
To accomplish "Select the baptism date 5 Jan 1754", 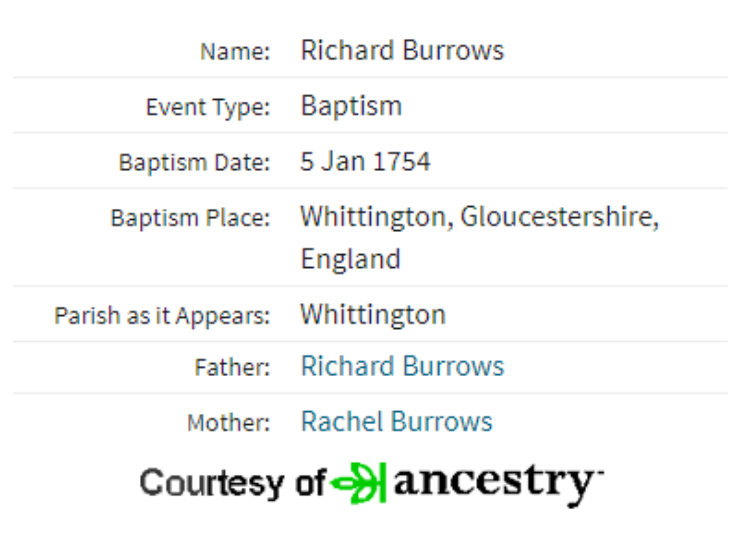I will [x=365, y=161].
